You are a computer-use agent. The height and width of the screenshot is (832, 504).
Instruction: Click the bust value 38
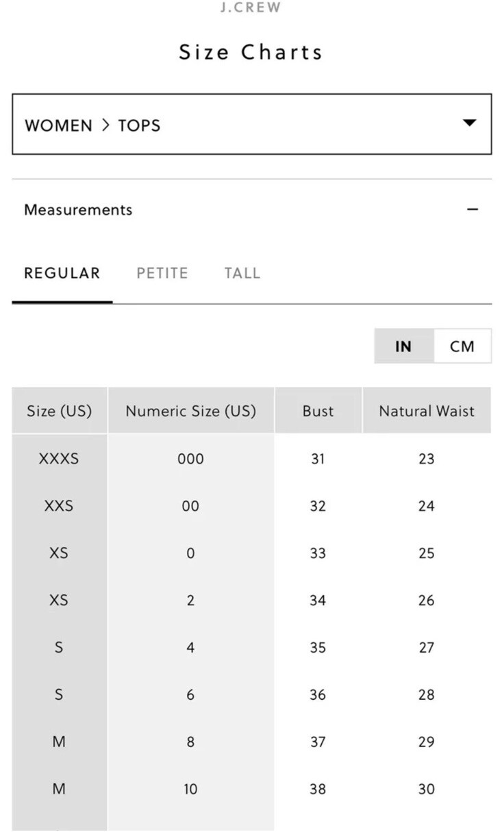pyautogui.click(x=318, y=789)
